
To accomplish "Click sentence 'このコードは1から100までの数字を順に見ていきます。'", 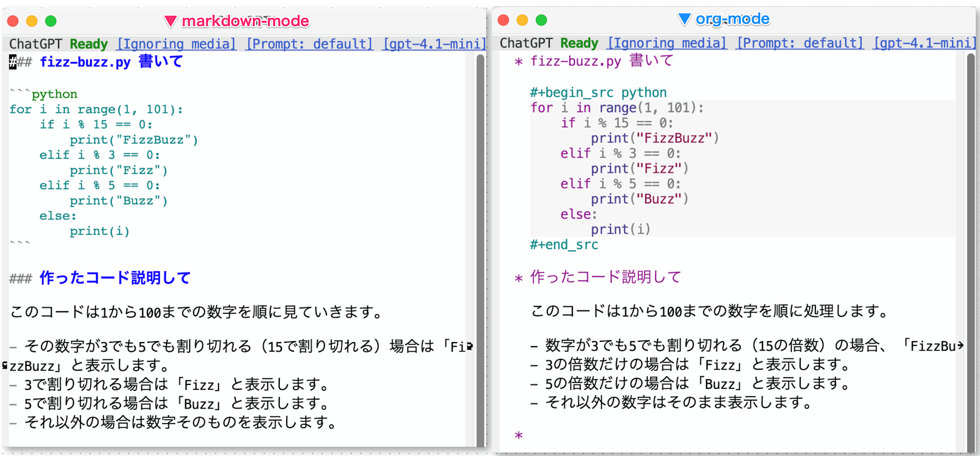I will click(x=196, y=312).
